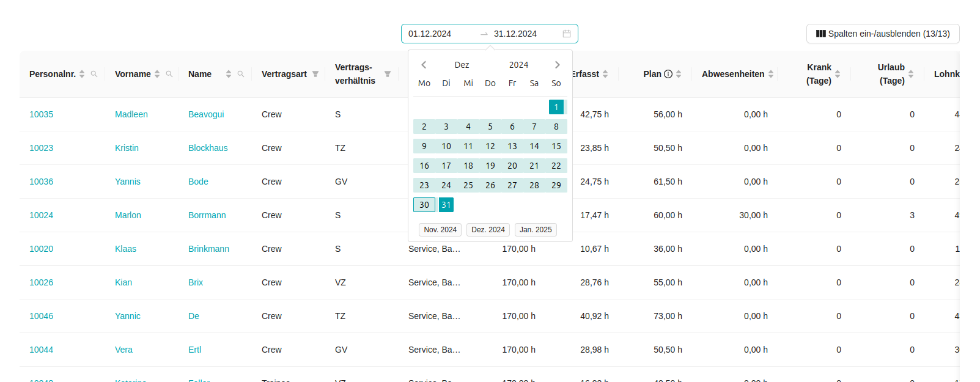
Task: Open the Dez month selector in calendar
Action: [x=462, y=65]
